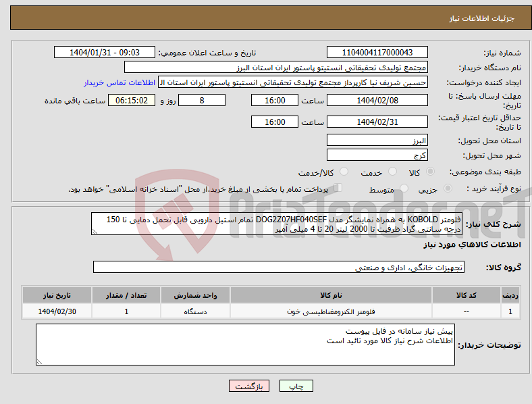This screenshot has height=404, width=532.
Task: Click the نام کالا column header
Action: pyautogui.click(x=331, y=295)
